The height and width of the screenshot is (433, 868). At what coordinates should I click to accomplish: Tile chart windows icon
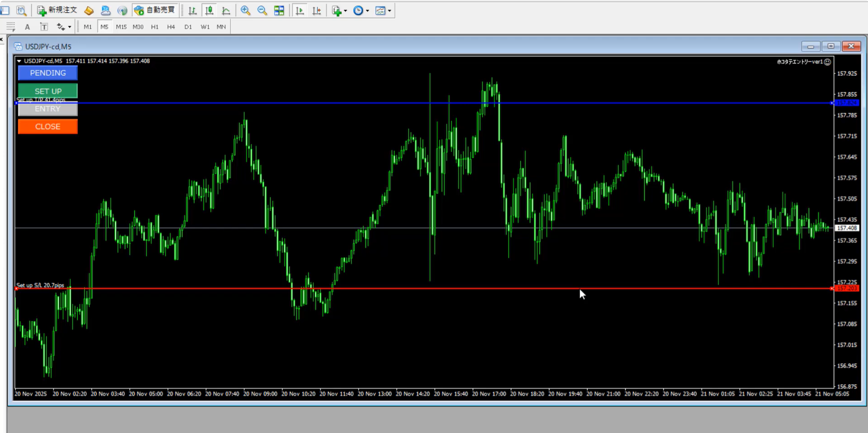pyautogui.click(x=279, y=11)
